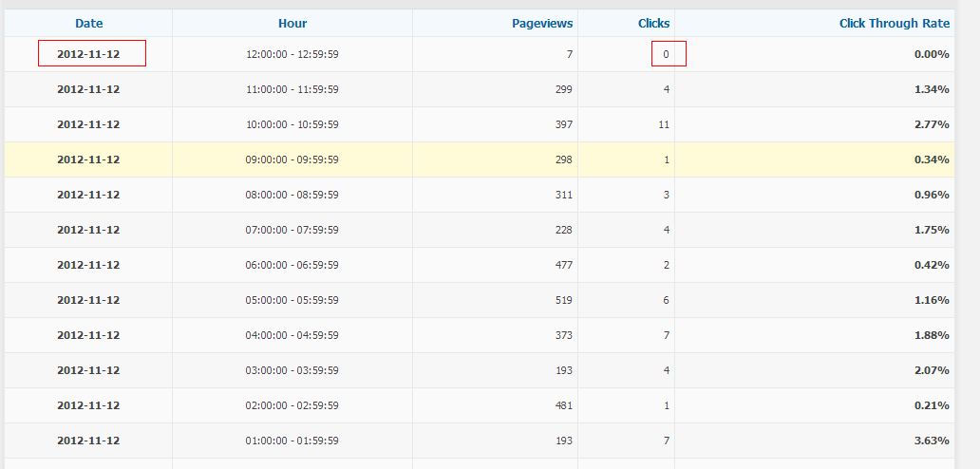Select the 05:00:00 - 05:59:59 hour cell
This screenshot has width=980, height=469.
tap(292, 300)
